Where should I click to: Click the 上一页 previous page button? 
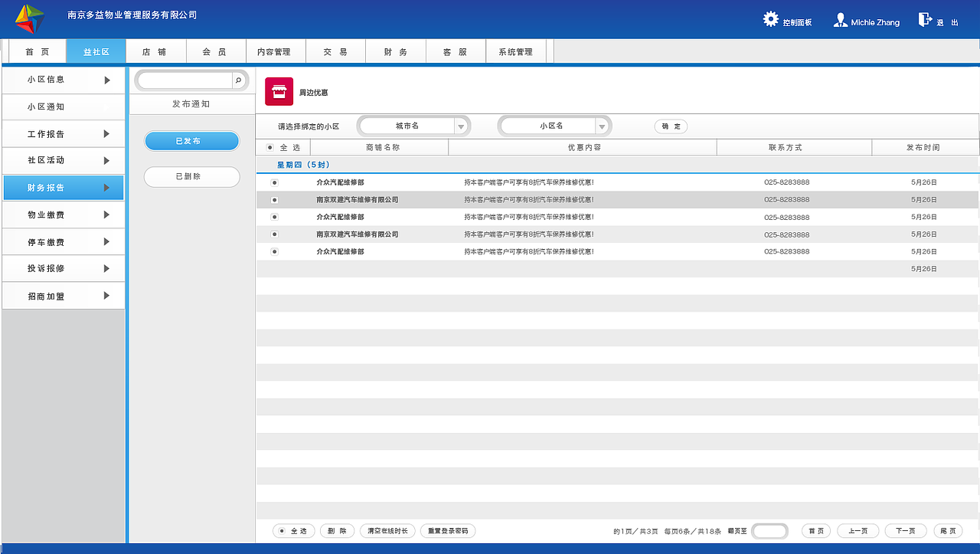pyautogui.click(x=857, y=531)
